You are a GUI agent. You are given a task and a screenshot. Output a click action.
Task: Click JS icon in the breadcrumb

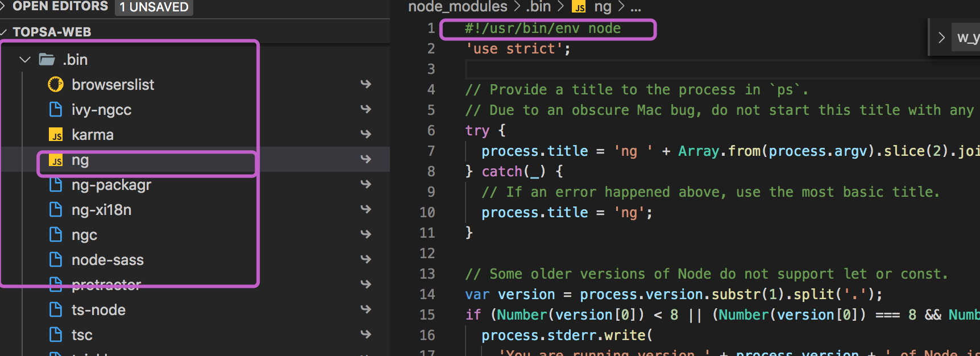(579, 7)
